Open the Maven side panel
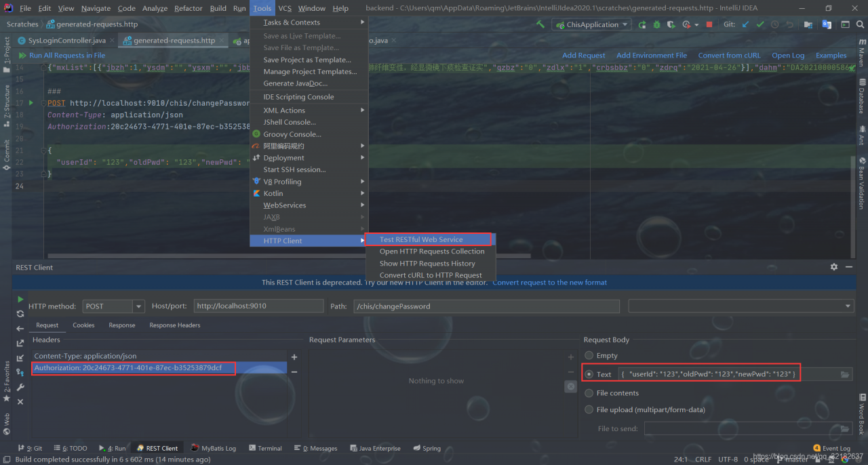 coord(862,52)
